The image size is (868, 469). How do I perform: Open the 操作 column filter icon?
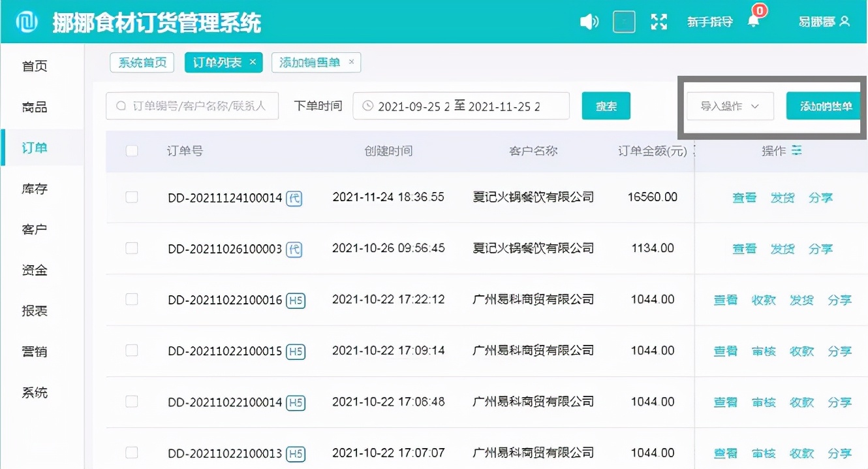(x=797, y=150)
